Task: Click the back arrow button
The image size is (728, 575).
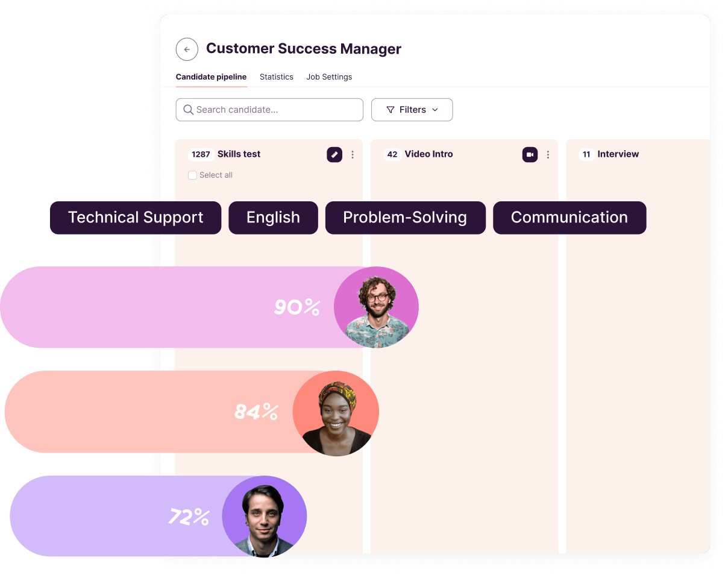Action: click(x=187, y=49)
